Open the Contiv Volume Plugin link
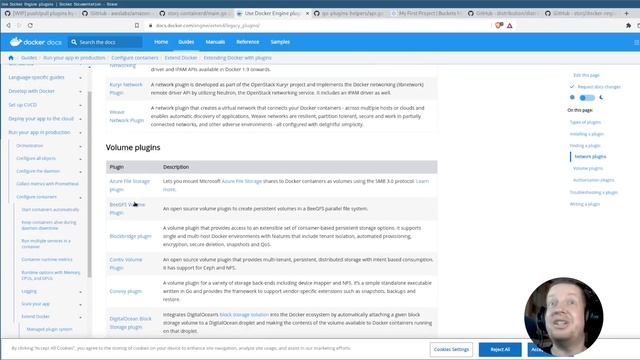 click(126, 264)
